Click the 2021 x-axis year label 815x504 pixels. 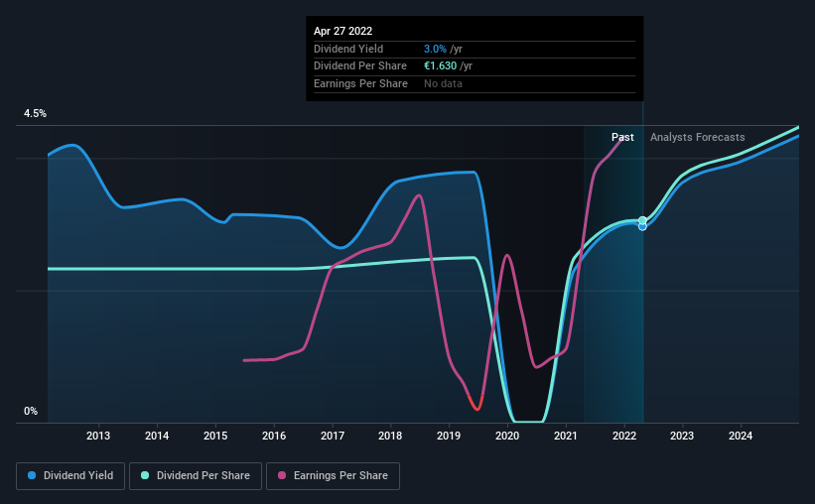coord(566,436)
